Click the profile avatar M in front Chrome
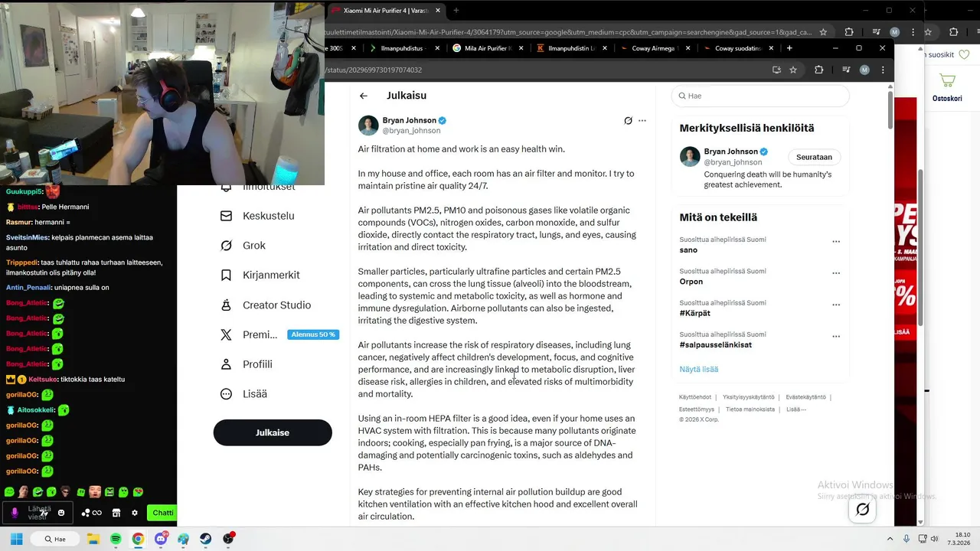Image resolution: width=980 pixels, height=551 pixels. [864, 70]
